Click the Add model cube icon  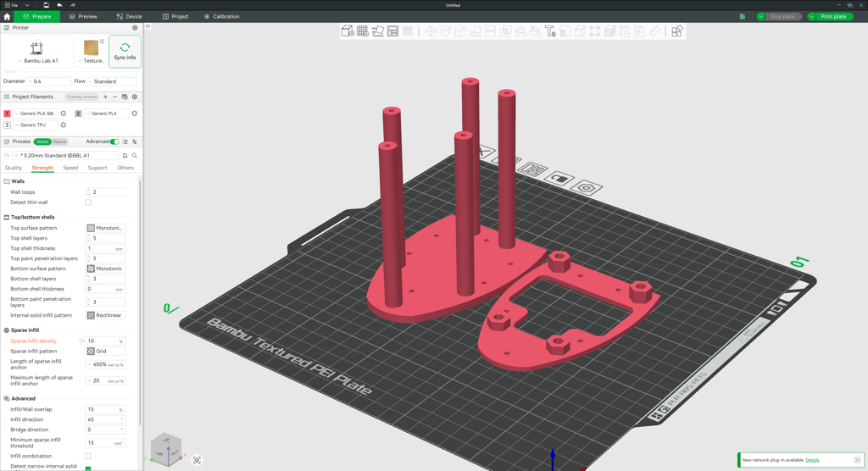[x=348, y=31]
